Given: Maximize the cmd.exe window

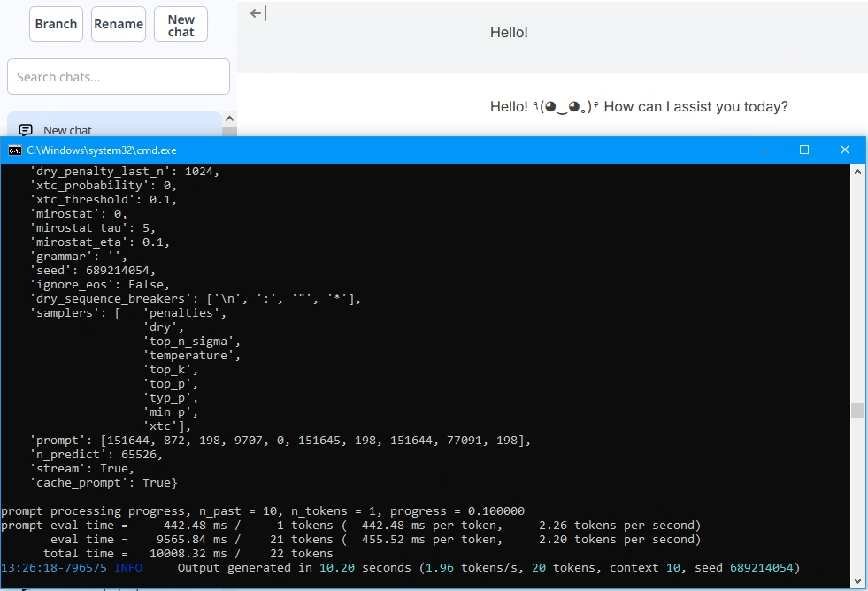Looking at the screenshot, I should point(804,150).
